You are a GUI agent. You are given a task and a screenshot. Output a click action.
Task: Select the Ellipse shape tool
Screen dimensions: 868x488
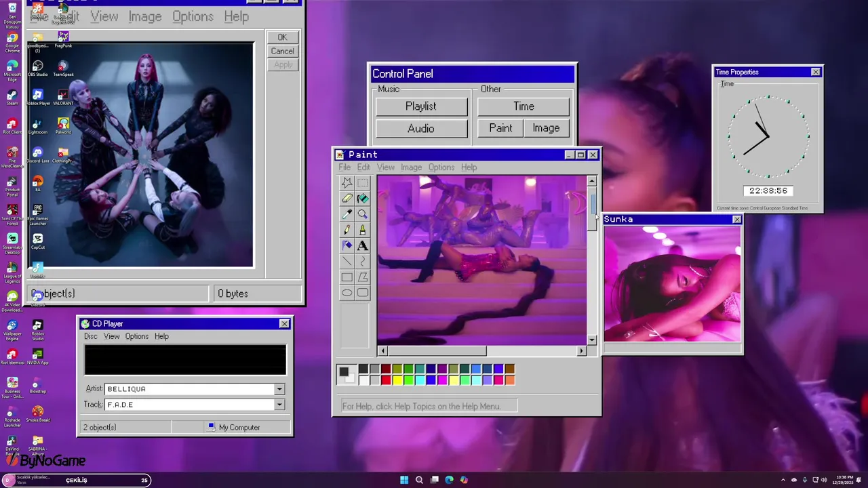click(x=347, y=293)
